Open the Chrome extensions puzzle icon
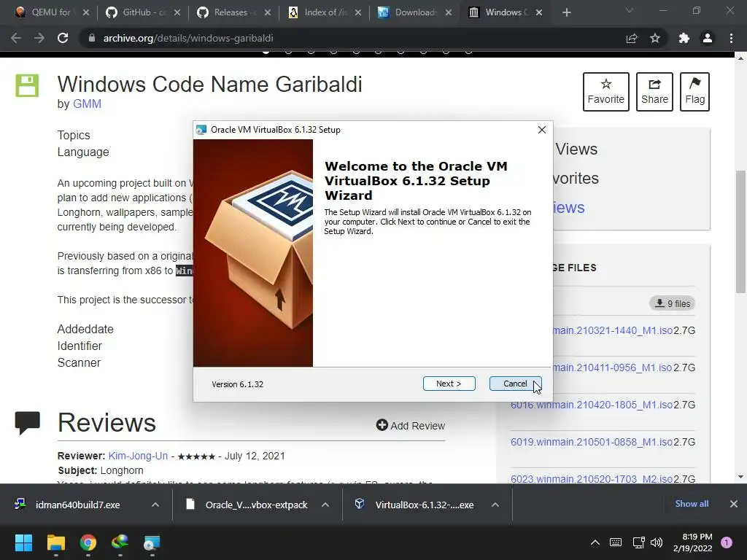747x560 pixels. [x=684, y=38]
